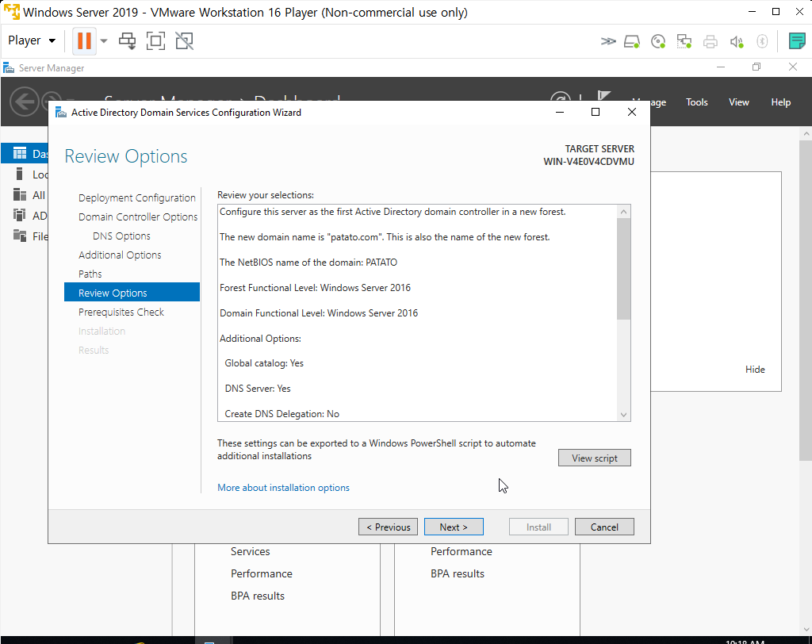Click the 'Forest Functional Level' line
Image resolution: width=812 pixels, height=644 pixels.
pos(315,288)
